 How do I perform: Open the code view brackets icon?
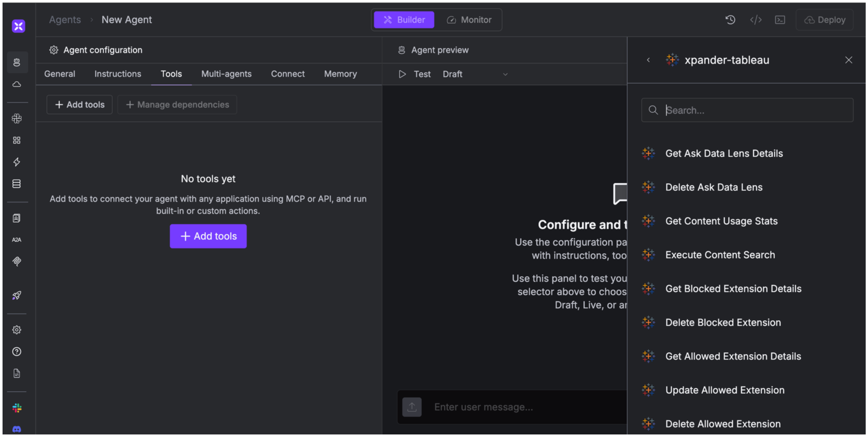(x=755, y=20)
